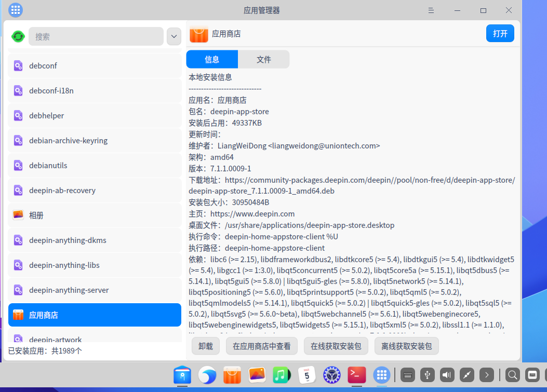Click the maintainer LiangWeiDong line

tap(284, 146)
